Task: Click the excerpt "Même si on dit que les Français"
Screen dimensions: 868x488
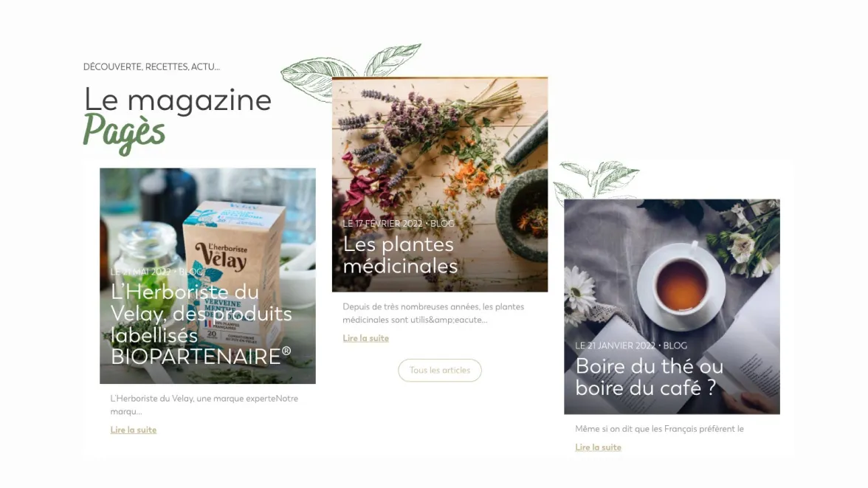Action: [x=659, y=429]
